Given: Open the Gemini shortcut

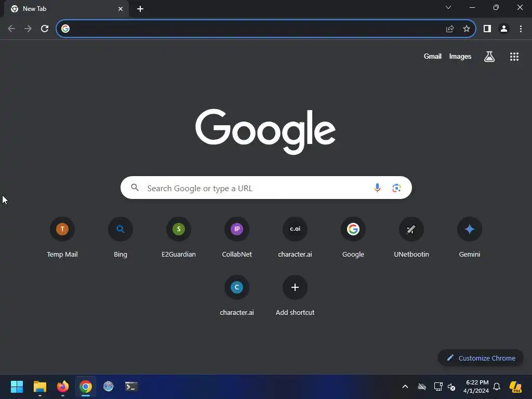Looking at the screenshot, I should coord(470,237).
